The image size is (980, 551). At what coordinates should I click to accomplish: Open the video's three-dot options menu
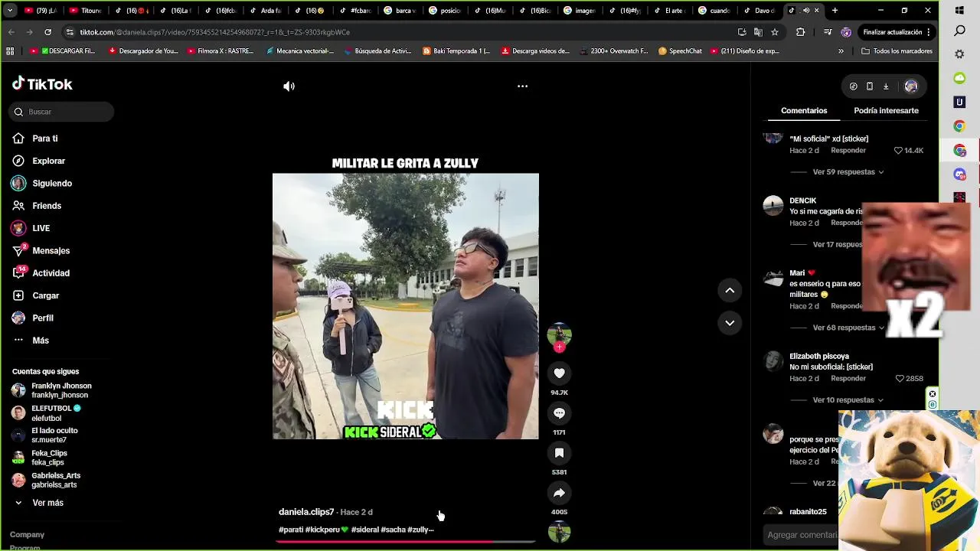[522, 86]
